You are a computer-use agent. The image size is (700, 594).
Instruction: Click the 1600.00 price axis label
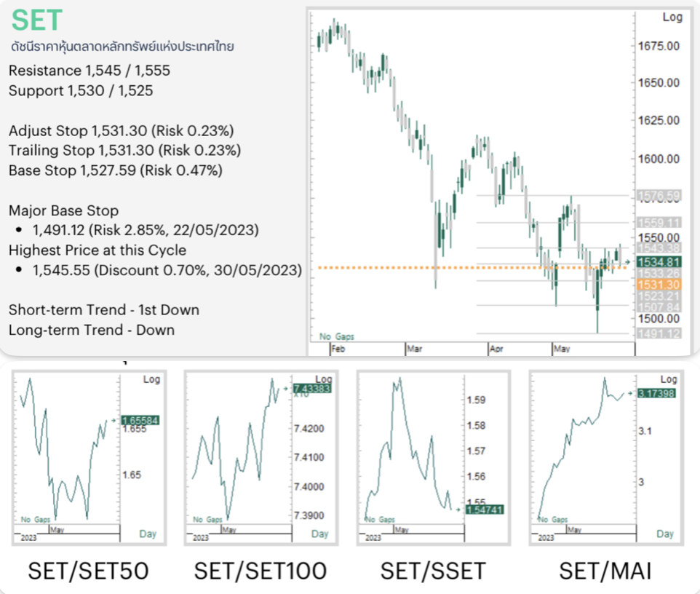coord(659,159)
